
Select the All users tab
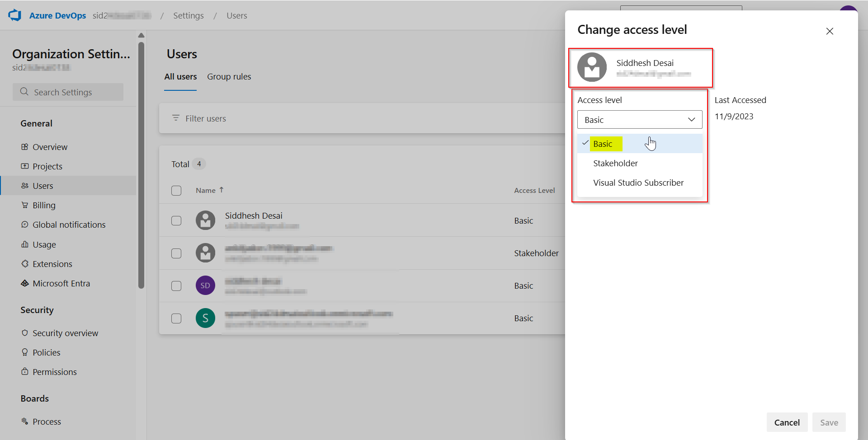(180, 76)
